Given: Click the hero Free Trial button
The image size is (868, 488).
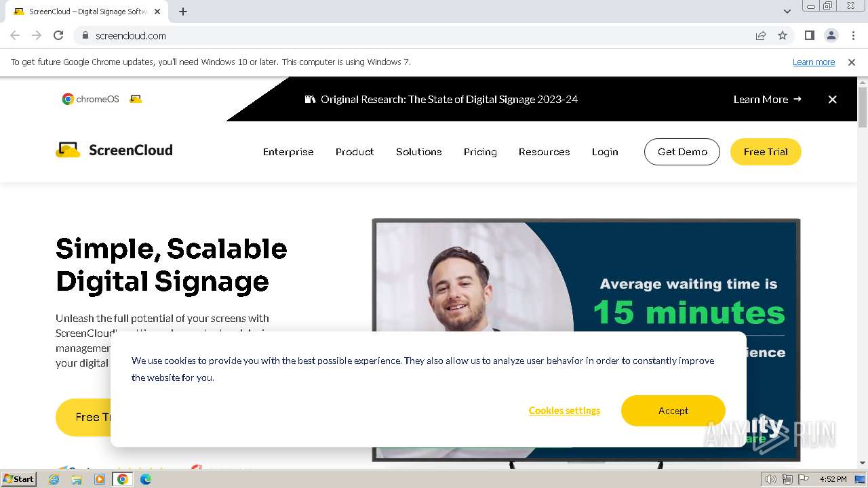Looking at the screenshot, I should 83,417.
